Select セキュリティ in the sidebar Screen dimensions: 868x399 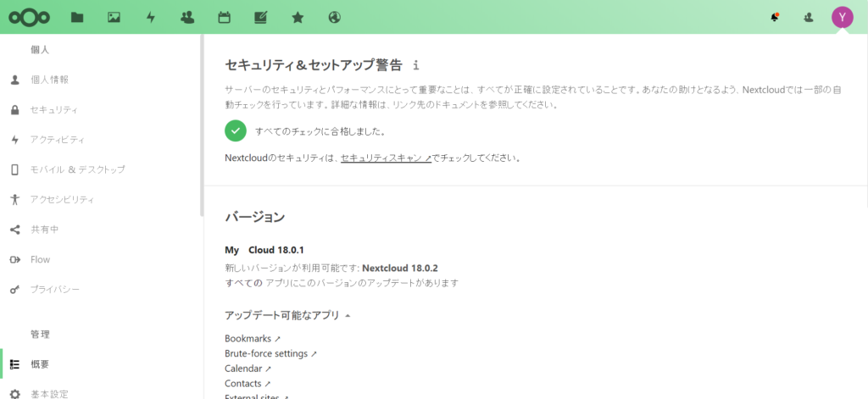coord(54,110)
